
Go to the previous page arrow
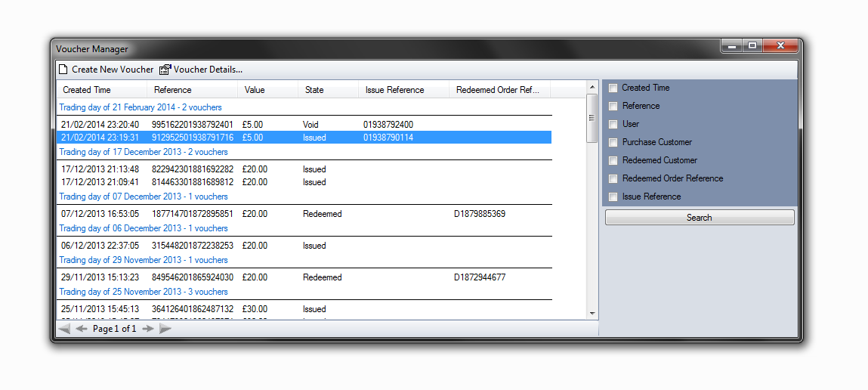coord(82,329)
